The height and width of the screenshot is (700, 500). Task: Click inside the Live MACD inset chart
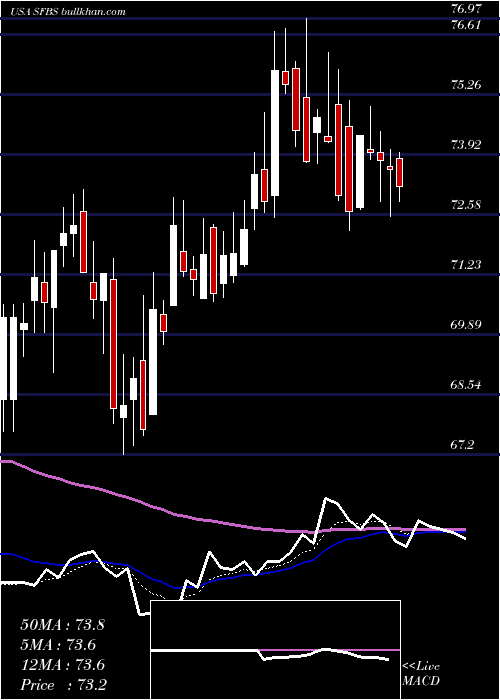click(275, 650)
